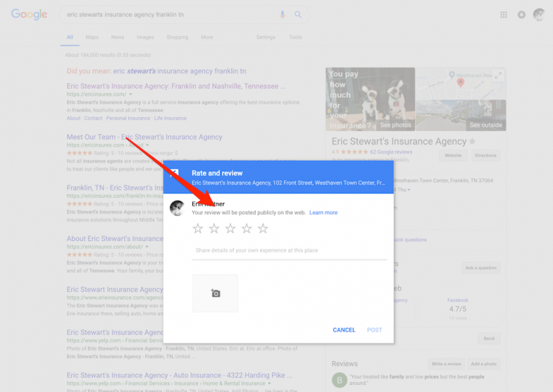The height and width of the screenshot is (392, 553).
Task: Select the second rating star
Action: [x=214, y=229]
